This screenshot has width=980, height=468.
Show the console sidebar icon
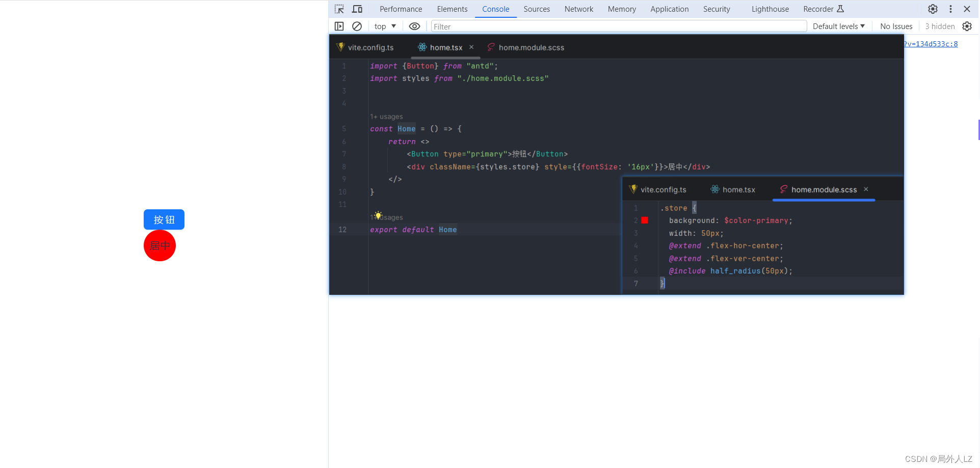point(339,26)
